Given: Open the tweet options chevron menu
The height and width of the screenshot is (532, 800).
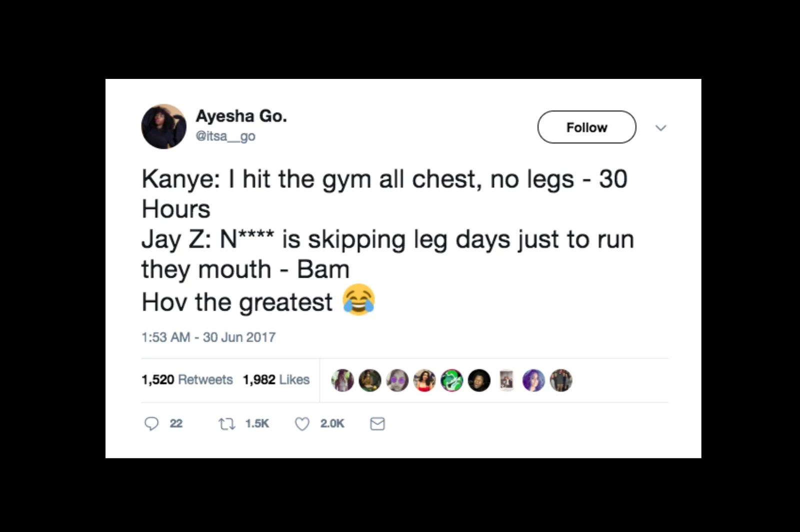Looking at the screenshot, I should 661,128.
